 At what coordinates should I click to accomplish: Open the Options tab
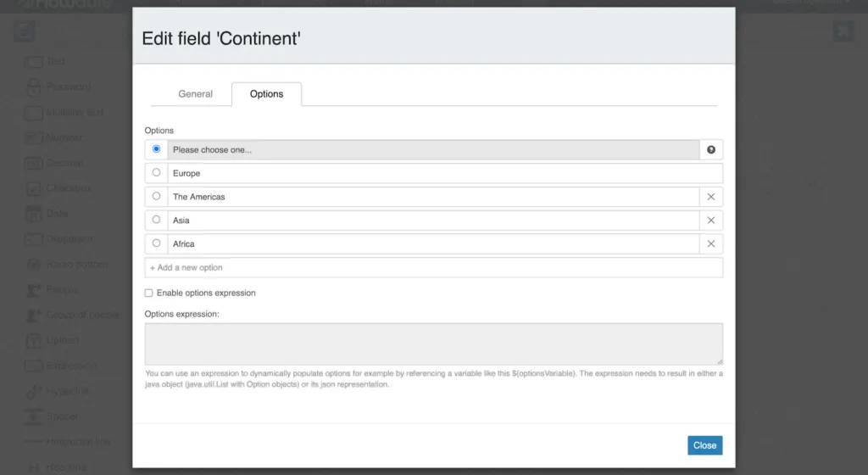(266, 94)
